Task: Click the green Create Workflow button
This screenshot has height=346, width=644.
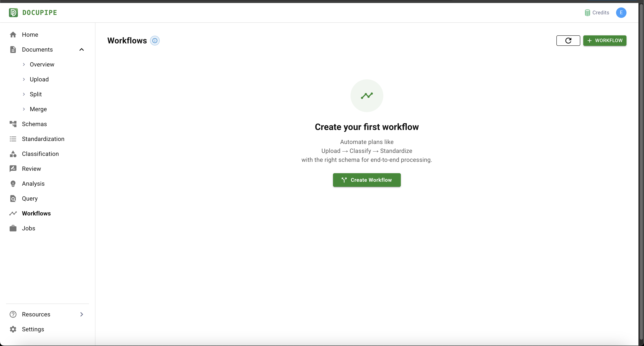Action: tap(367, 180)
